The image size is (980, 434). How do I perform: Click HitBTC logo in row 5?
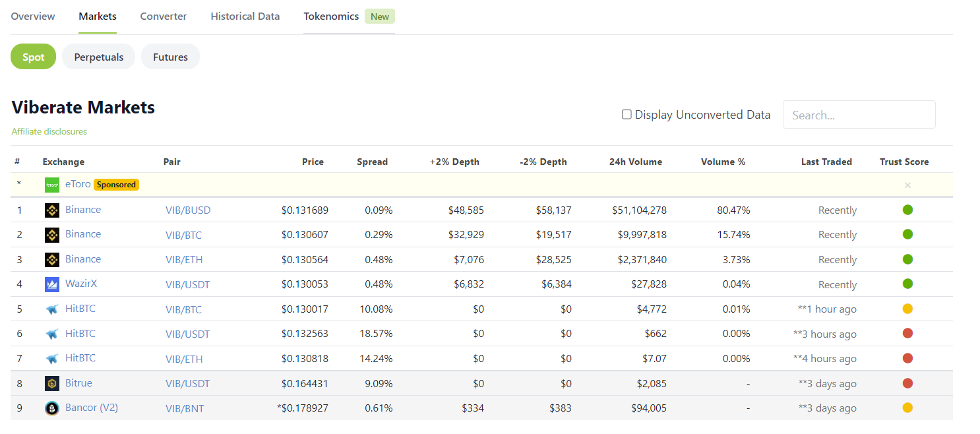[x=52, y=309]
